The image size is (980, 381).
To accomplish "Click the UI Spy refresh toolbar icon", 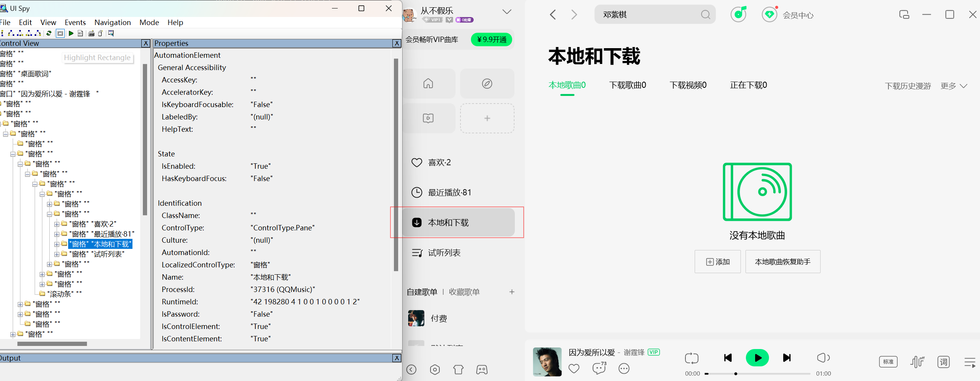I will coord(49,34).
